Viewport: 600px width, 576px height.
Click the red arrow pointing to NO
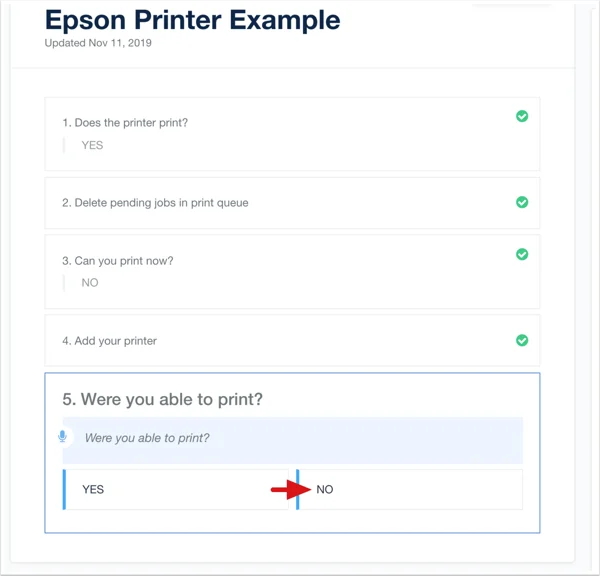coord(291,490)
